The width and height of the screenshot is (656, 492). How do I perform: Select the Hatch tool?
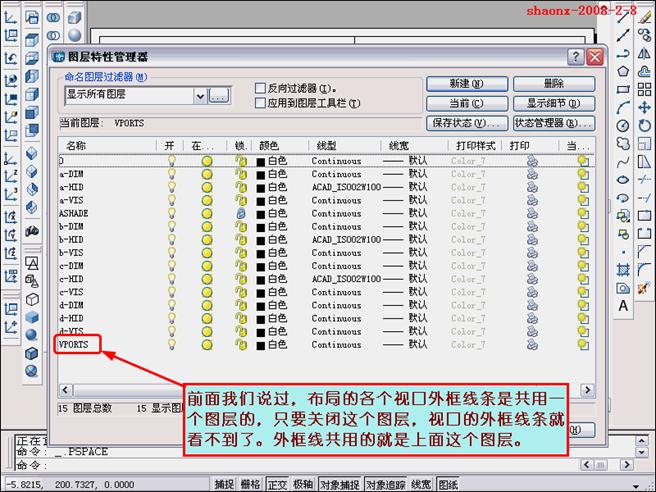click(x=623, y=270)
